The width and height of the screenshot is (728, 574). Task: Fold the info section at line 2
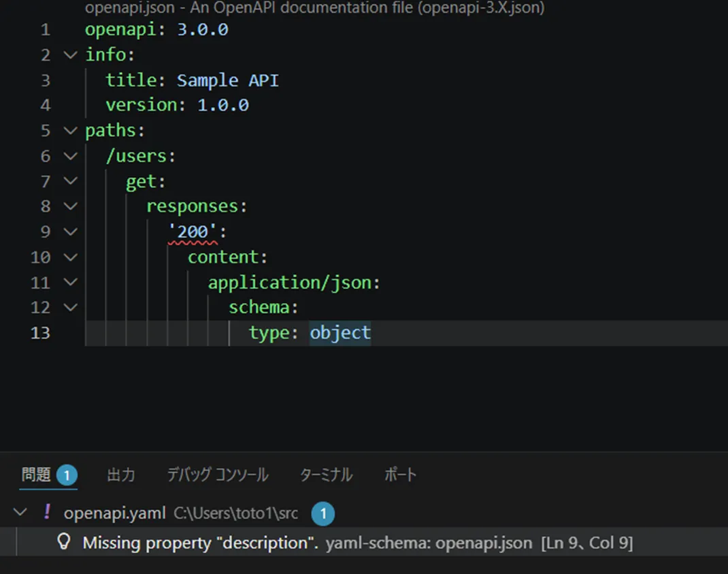pos(70,55)
